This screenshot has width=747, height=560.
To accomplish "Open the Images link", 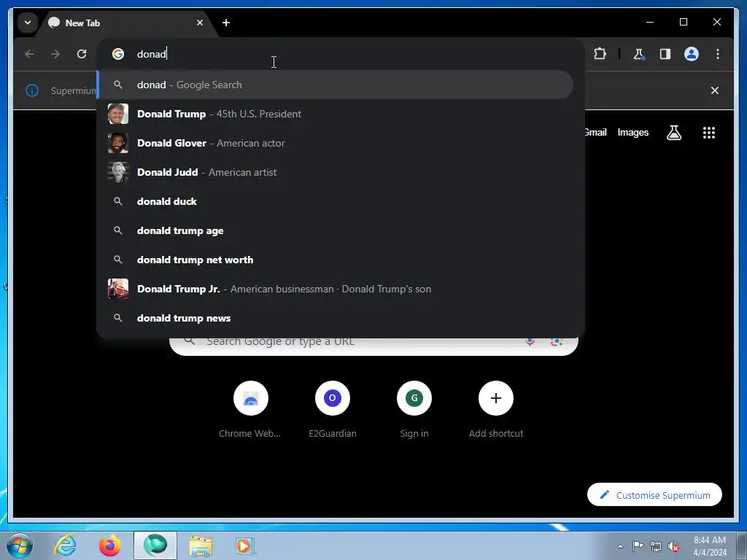I will (632, 133).
